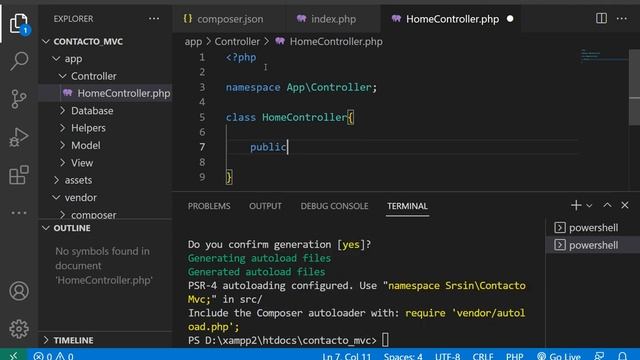640x360 pixels.
Task: Close the terminal panel
Action: (625, 205)
